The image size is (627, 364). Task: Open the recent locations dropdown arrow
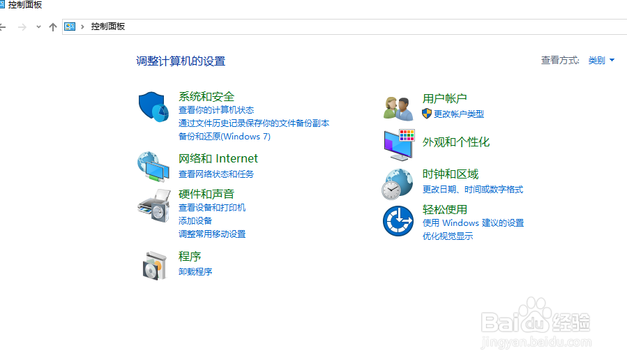[x=38, y=26]
